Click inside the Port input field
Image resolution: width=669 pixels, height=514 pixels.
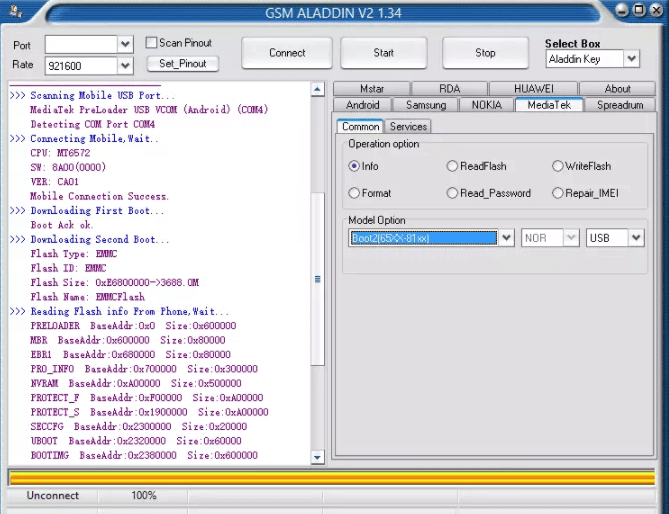coord(81,44)
